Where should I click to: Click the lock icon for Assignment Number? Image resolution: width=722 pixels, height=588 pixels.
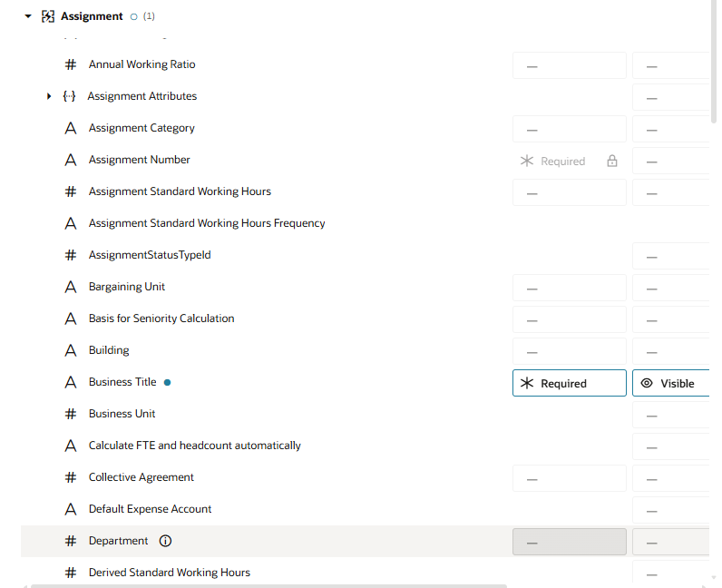(x=612, y=162)
